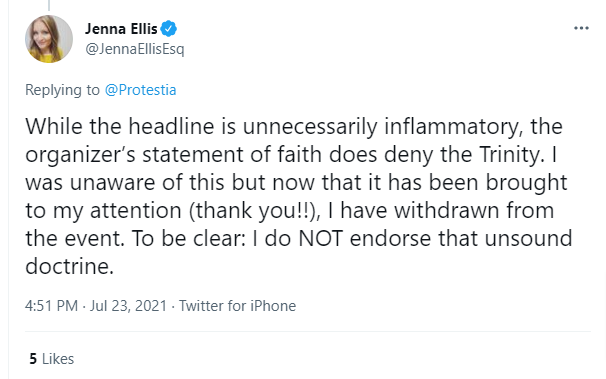
Task: Click the Jenna Ellis display name
Action: 121,29
